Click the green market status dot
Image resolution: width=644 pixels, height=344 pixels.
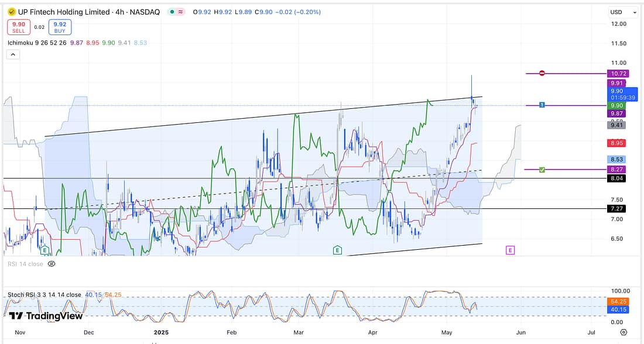point(170,12)
